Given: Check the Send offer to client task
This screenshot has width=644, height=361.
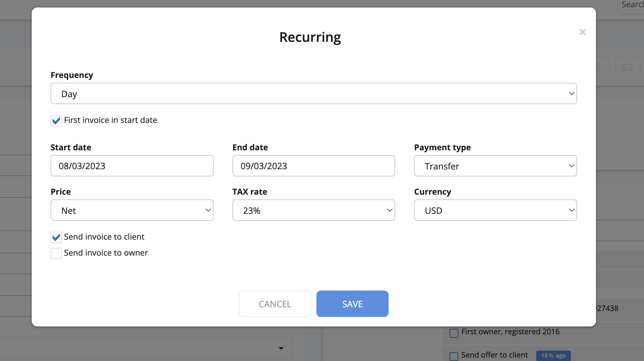Looking at the screenshot, I should pos(454,356).
